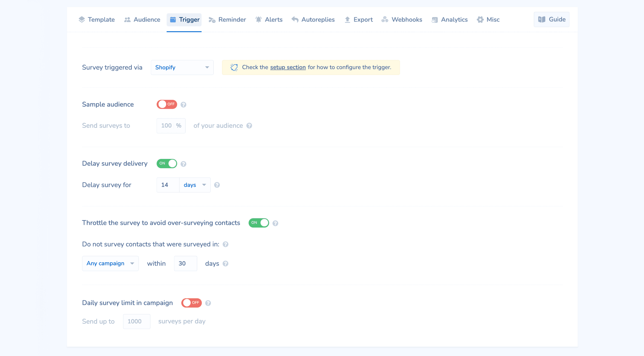The width and height of the screenshot is (644, 356).
Task: Click the Alerts tab bell icon
Action: [259, 19]
